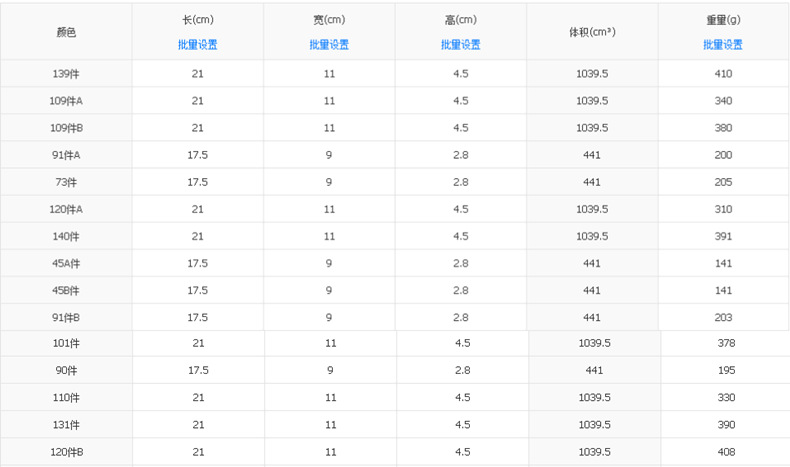Click weight value 408 in 120件B row
Screen dimensions: 790x467
pos(726,452)
